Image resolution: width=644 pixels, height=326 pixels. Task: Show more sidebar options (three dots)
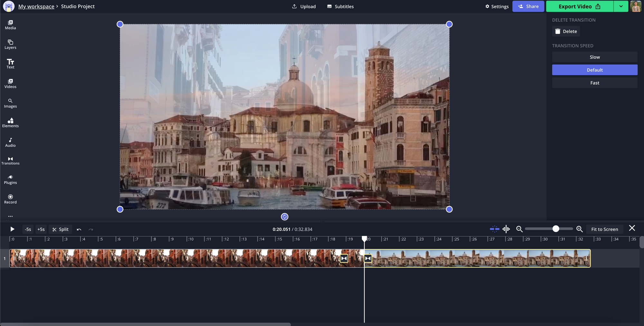[x=10, y=216]
